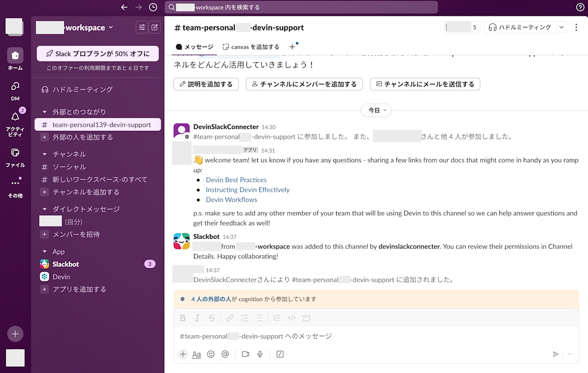
Task: Start a ハドルミーティング from header
Action: [520, 27]
